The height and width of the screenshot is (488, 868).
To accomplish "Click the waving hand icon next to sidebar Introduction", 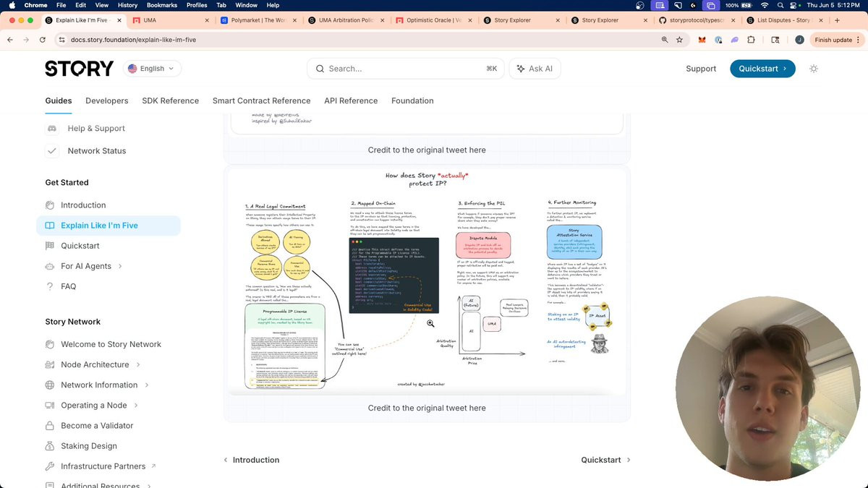I will pyautogui.click(x=50, y=205).
